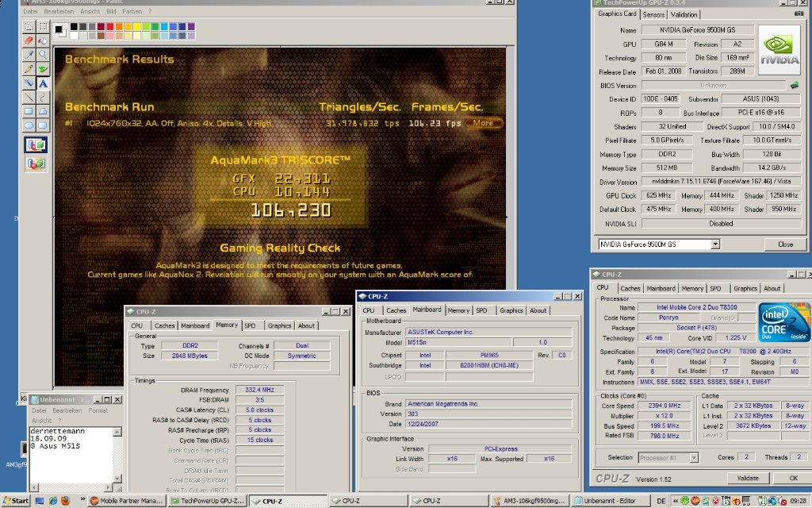Enable opaque background drawing option
The width and height of the screenshot is (812, 508).
(35, 144)
